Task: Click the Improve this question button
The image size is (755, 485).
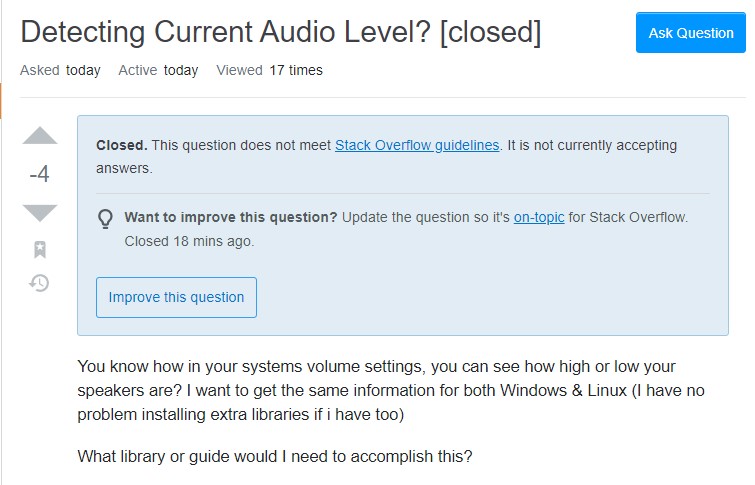Action: point(176,297)
